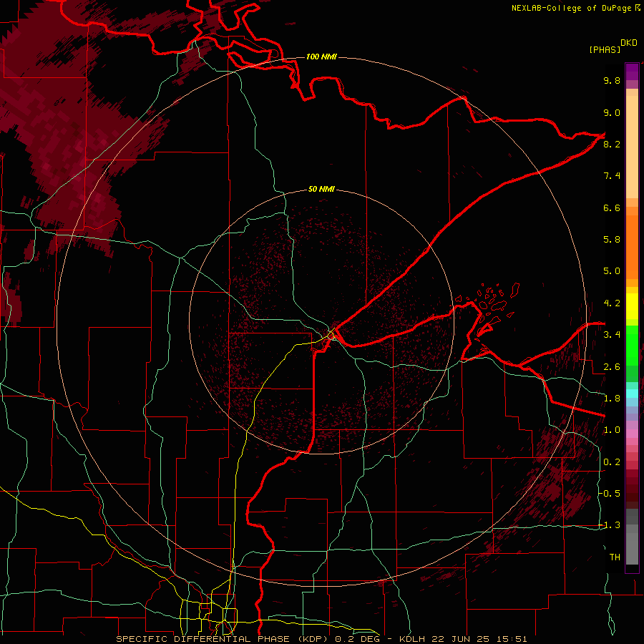644x644 pixels.
Task: Click the bright green segment of the color bar
Action: point(632,345)
